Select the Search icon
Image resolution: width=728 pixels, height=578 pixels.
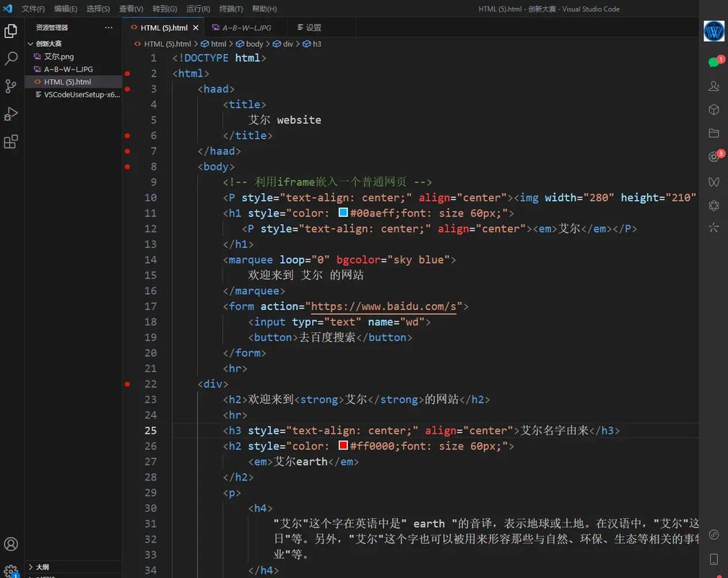(11, 58)
